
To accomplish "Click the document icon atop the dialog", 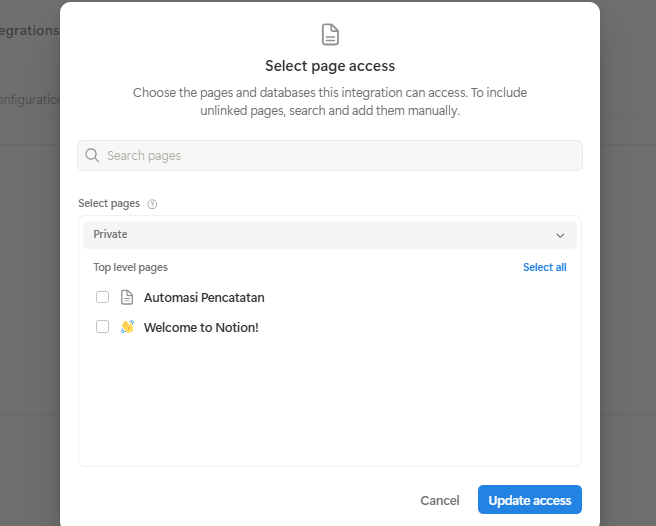I will point(330,35).
